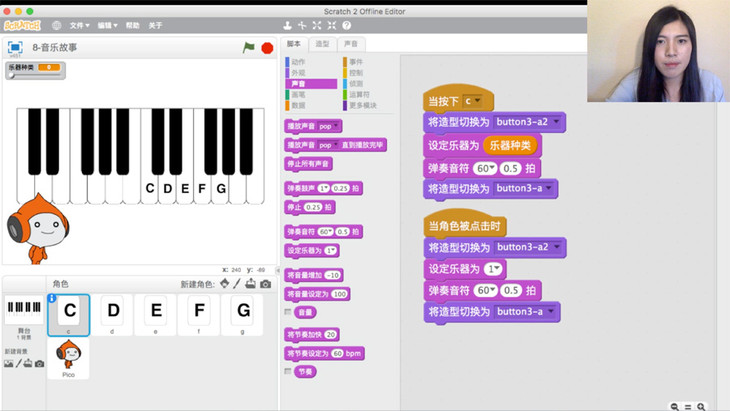
Task: Adjust the 乐器种类 variable slider
Action: (x=14, y=77)
